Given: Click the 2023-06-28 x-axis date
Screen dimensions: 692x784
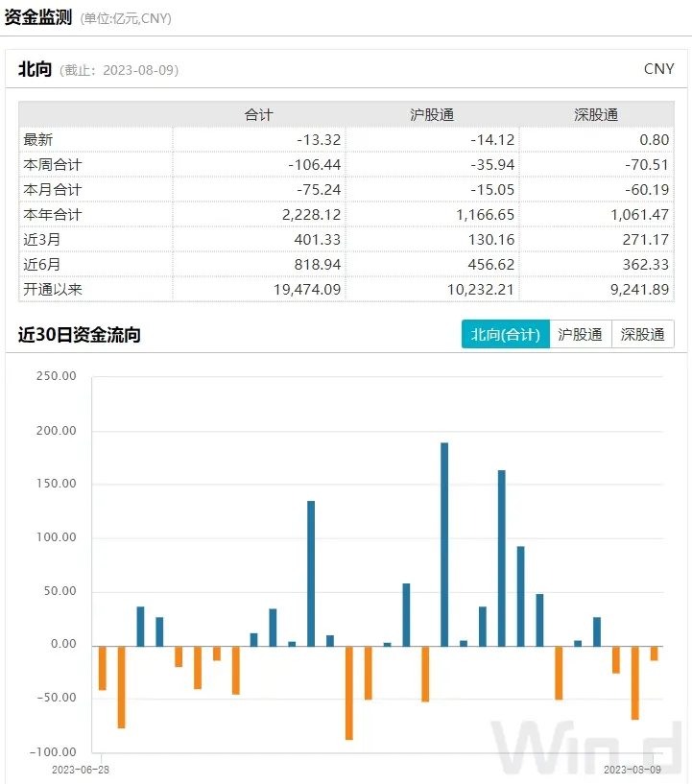Looking at the screenshot, I should pyautogui.click(x=81, y=770).
